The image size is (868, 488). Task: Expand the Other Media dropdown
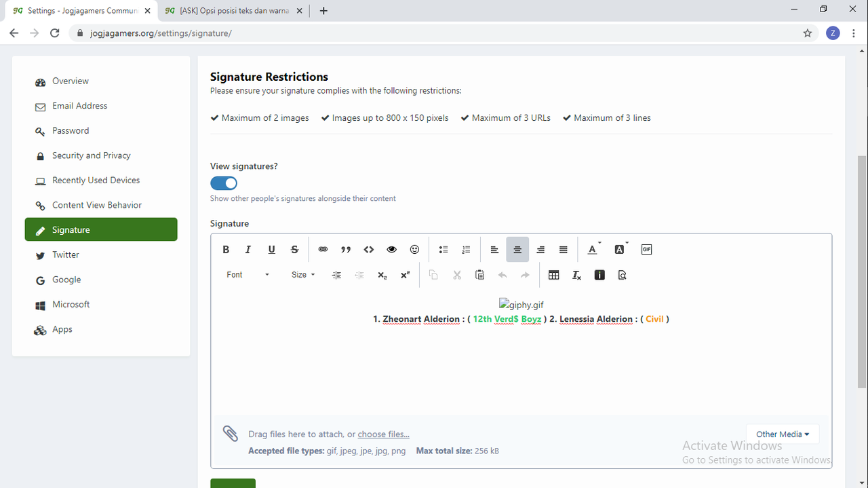click(783, 434)
